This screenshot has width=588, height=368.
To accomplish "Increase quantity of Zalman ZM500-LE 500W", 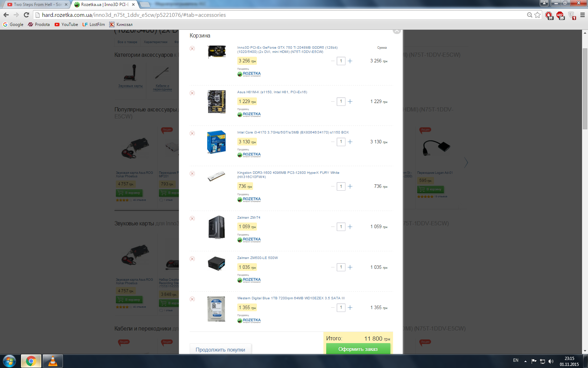I will [350, 267].
